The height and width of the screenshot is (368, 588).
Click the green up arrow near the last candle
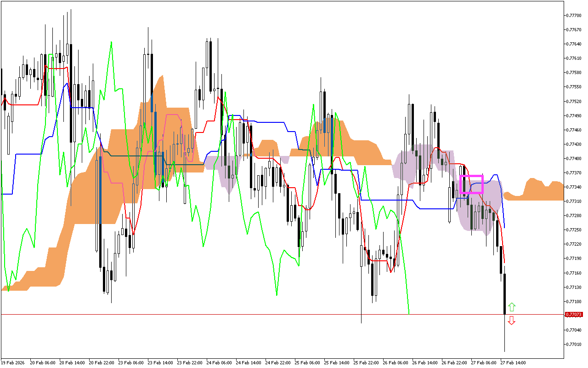pyautogui.click(x=512, y=307)
